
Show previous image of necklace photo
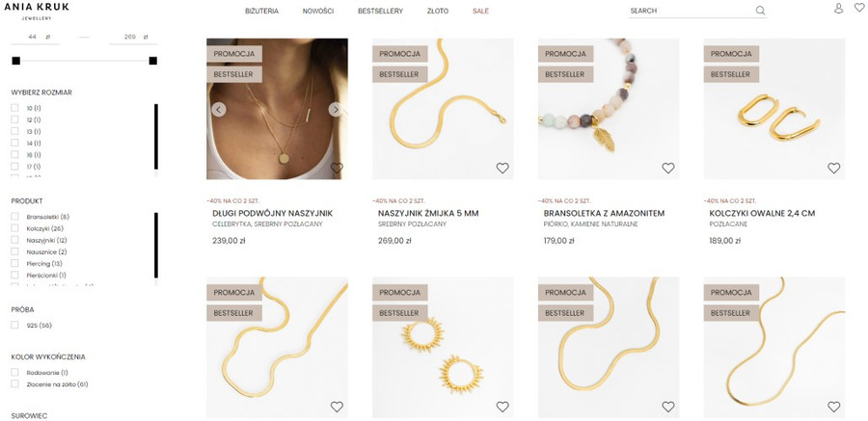coord(219,110)
